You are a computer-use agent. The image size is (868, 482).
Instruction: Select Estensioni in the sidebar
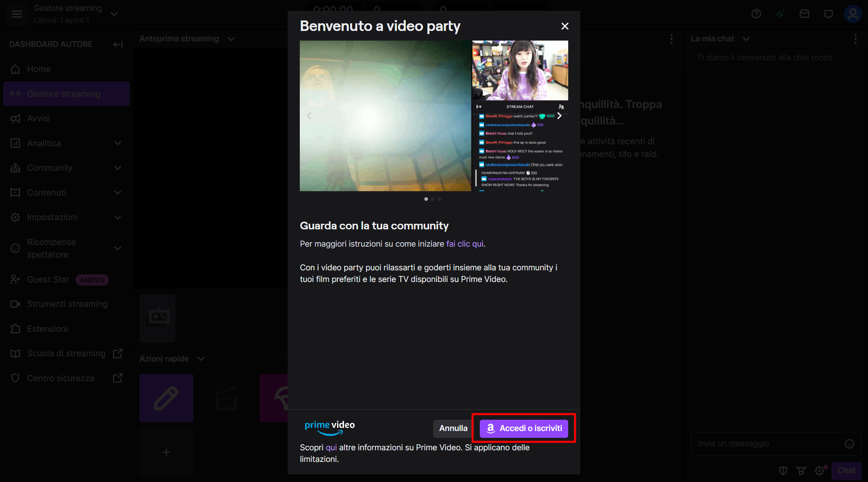[47, 329]
